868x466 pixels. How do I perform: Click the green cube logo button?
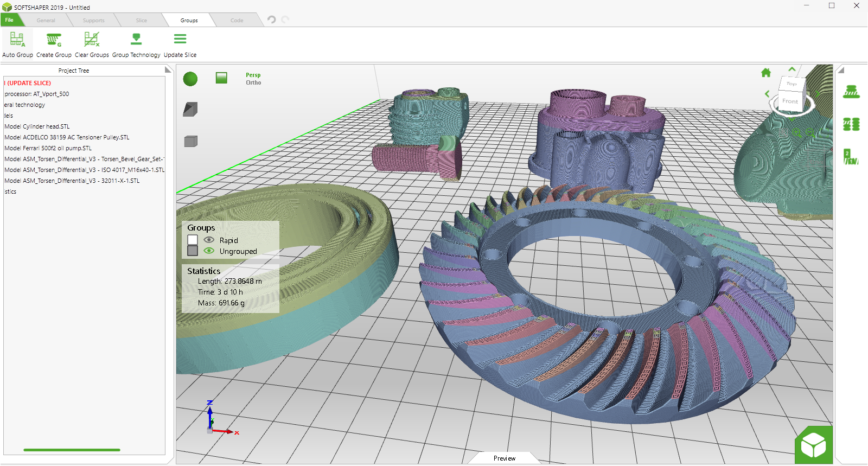[814, 445]
